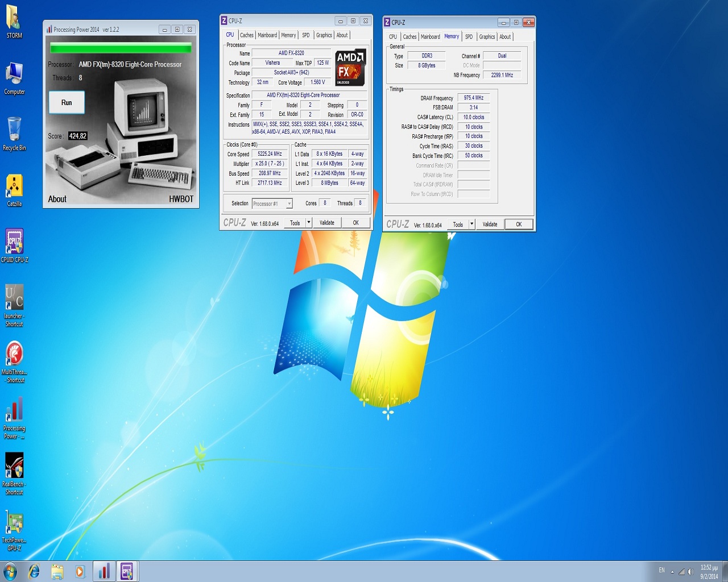Click the AMD FX logo in CPU-Z
Screen dimensions: 728x582
pyautogui.click(x=350, y=68)
